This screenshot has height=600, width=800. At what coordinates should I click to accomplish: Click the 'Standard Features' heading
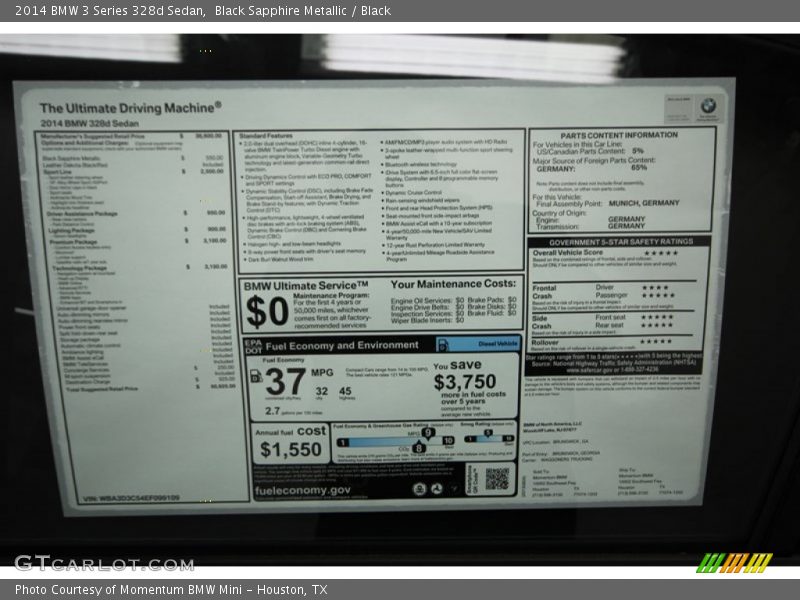coord(266,136)
